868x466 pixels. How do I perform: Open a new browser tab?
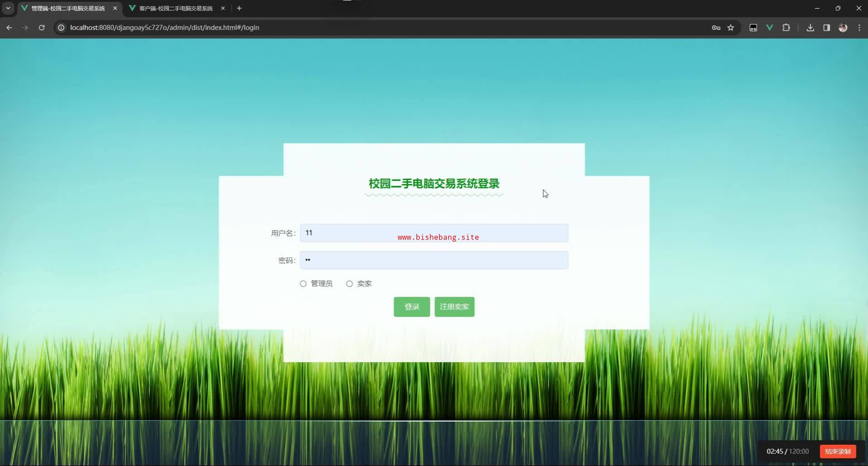pyautogui.click(x=239, y=8)
